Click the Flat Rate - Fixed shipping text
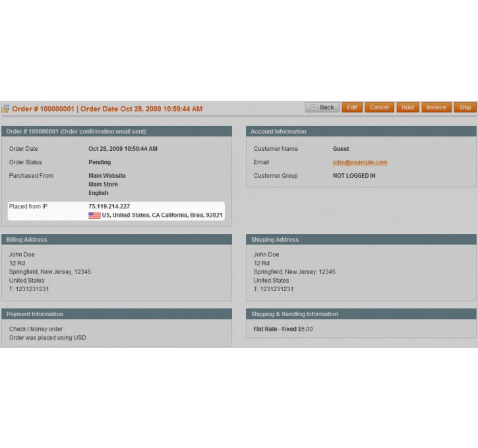Viewport: 478px width, 448px height. click(x=275, y=329)
